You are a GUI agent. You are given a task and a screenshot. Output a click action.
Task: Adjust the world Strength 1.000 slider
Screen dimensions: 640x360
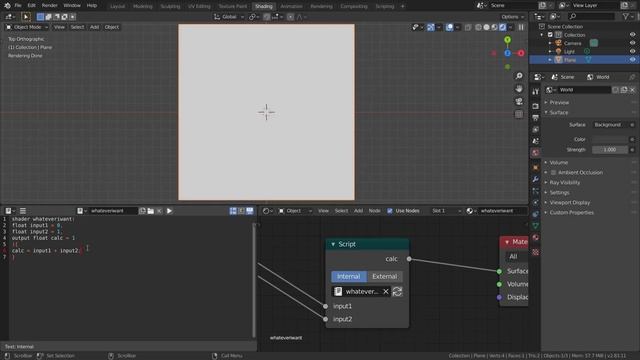point(610,150)
